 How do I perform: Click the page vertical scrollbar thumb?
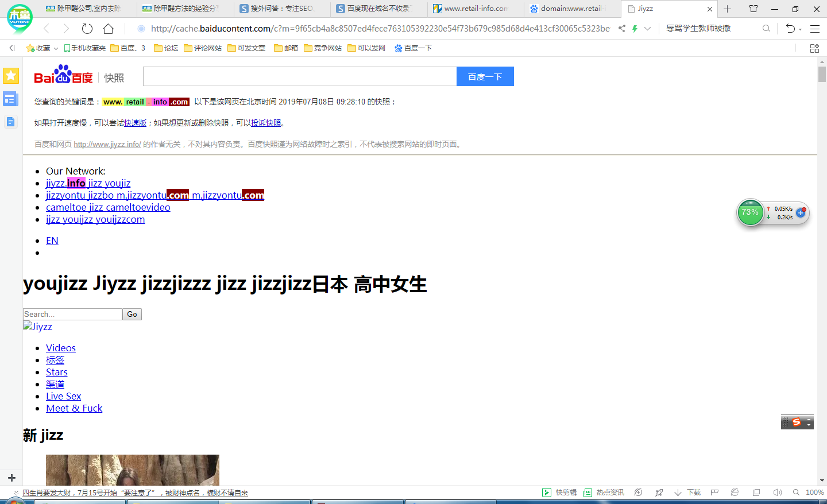coord(822,74)
